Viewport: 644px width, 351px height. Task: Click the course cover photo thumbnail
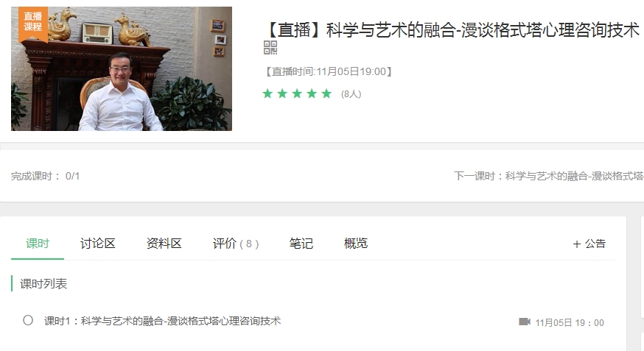pos(122,69)
